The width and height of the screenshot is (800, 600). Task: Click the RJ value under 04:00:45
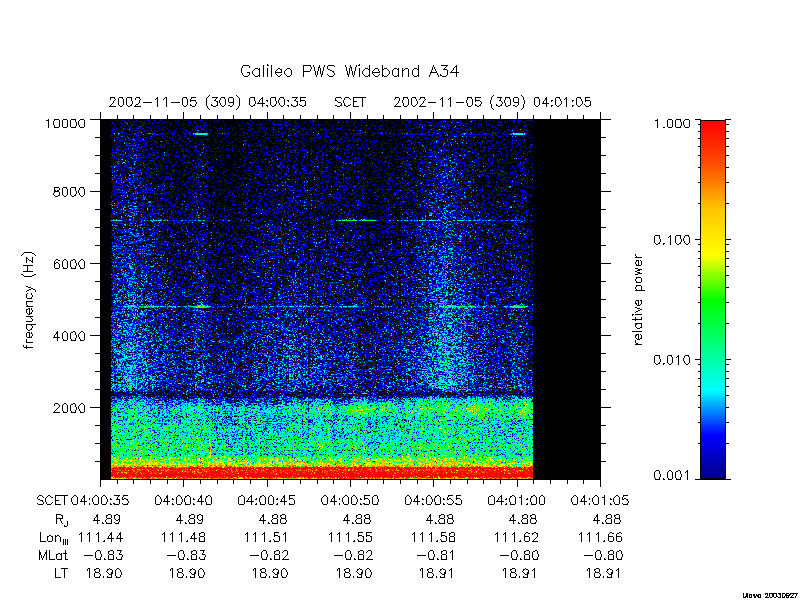click(x=273, y=519)
